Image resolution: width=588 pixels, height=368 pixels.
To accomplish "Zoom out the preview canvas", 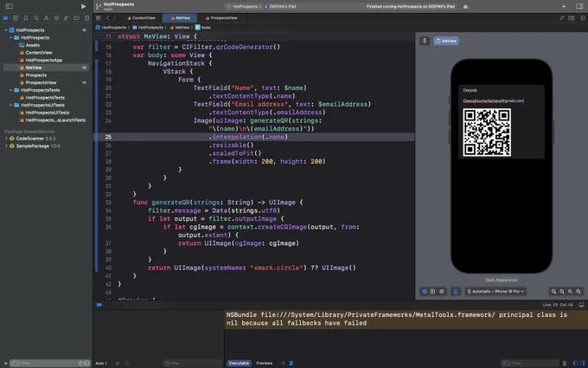I will point(554,292).
